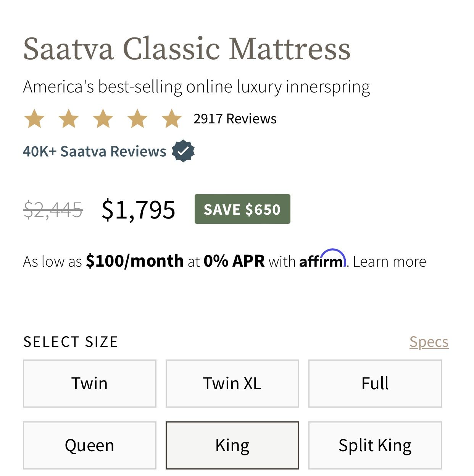Click the fifth gold star icon
Image resolution: width=474 pixels, height=476 pixels.
(x=171, y=119)
